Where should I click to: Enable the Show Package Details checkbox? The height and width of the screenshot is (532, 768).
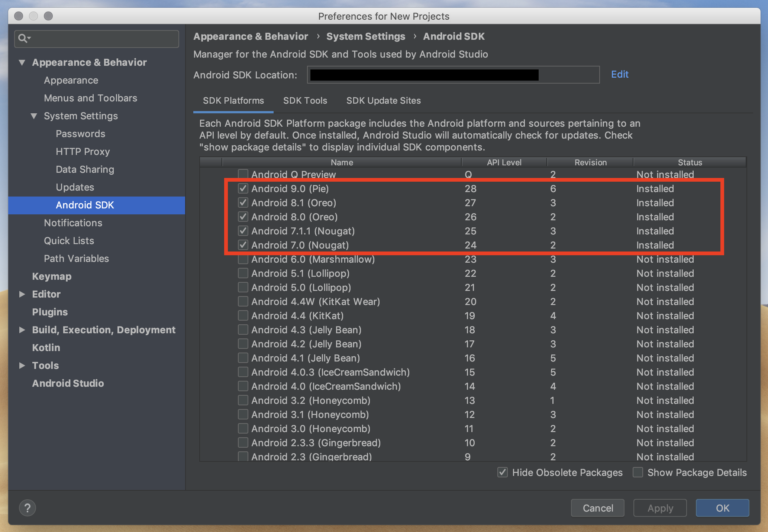pos(638,472)
